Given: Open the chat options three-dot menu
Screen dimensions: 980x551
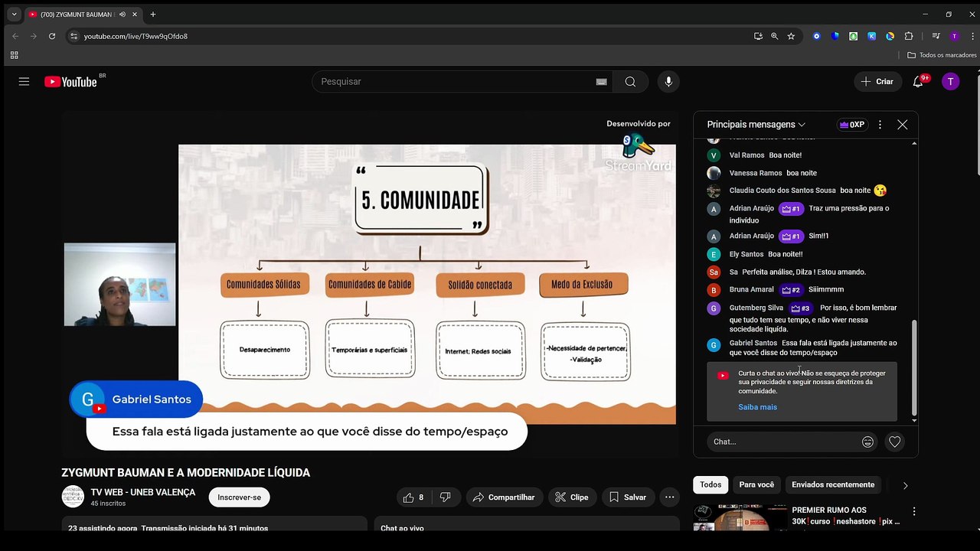Looking at the screenshot, I should click(x=880, y=125).
